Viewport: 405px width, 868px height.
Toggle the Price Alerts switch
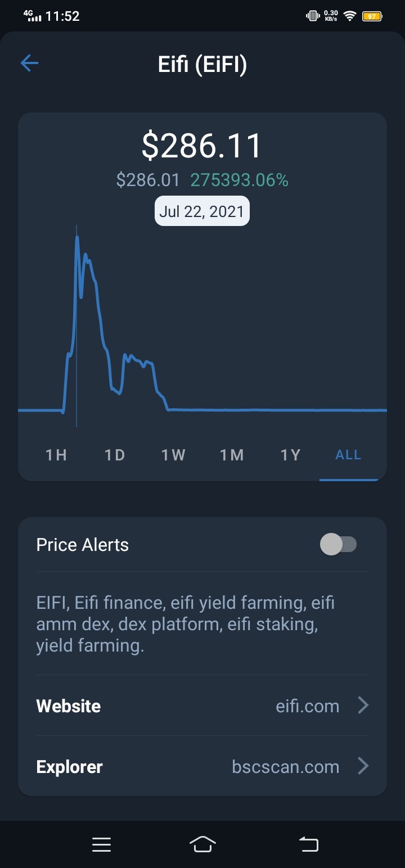click(x=338, y=544)
